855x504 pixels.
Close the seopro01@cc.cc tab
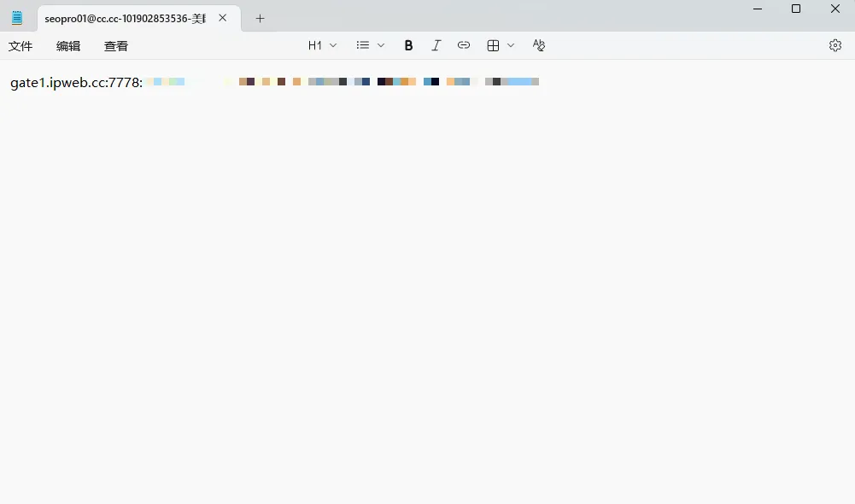[223, 18]
